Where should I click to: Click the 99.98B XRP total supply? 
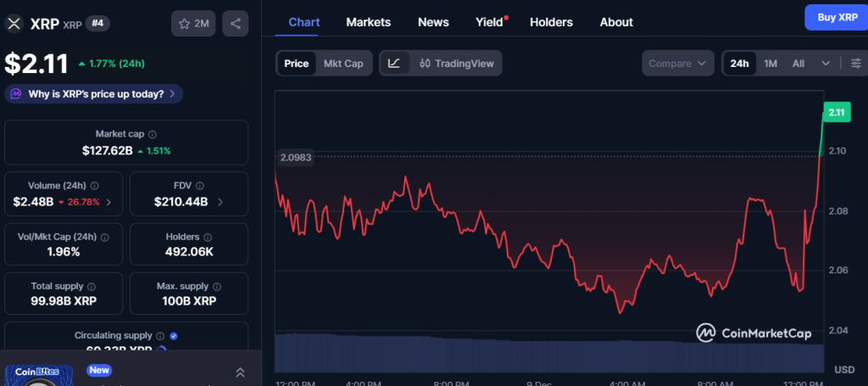64,301
